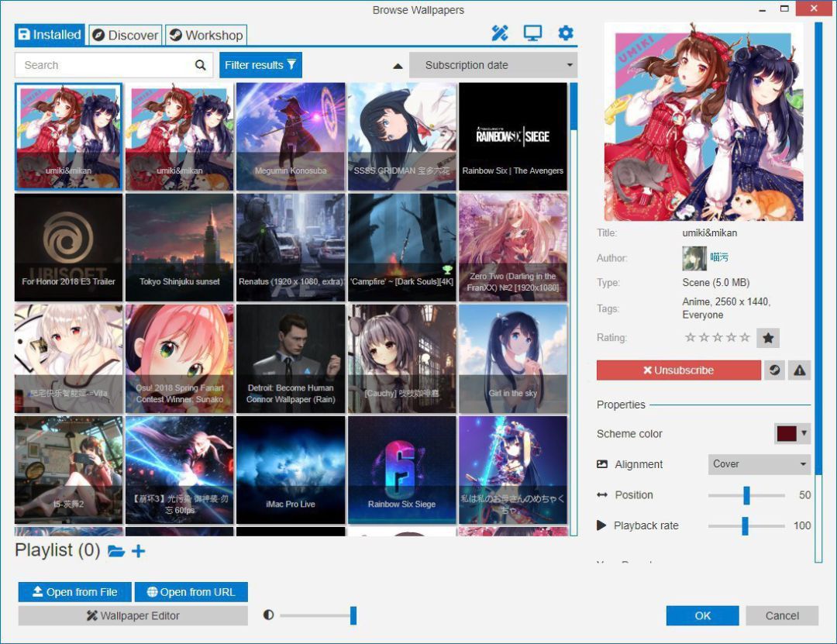Add wallpaper to playlist plus icon
This screenshot has width=837, height=644.
pos(138,551)
